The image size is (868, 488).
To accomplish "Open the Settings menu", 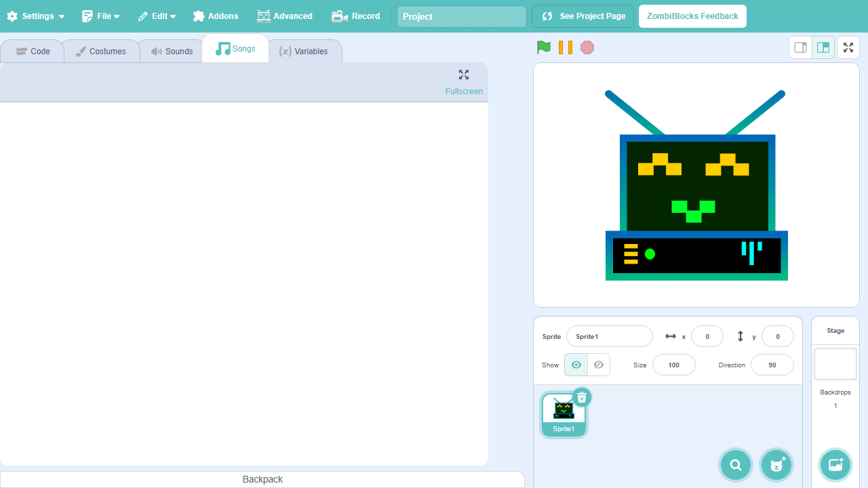I will 36,16.
